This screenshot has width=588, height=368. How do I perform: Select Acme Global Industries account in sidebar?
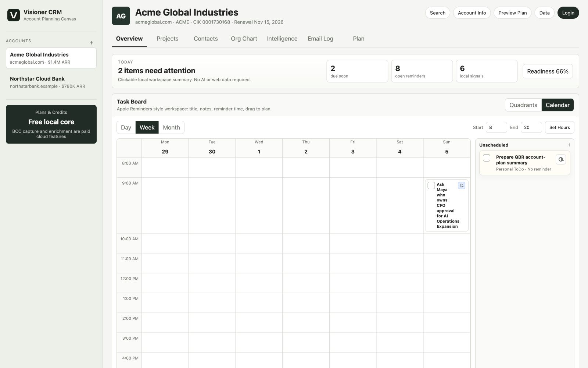click(51, 58)
